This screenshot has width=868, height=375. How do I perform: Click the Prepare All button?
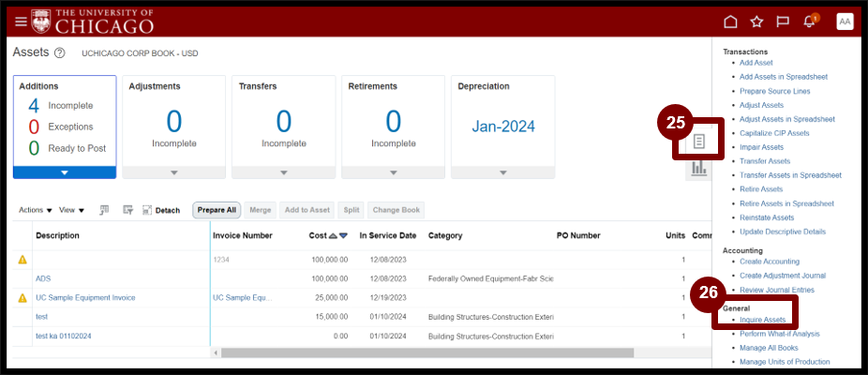[x=217, y=211]
